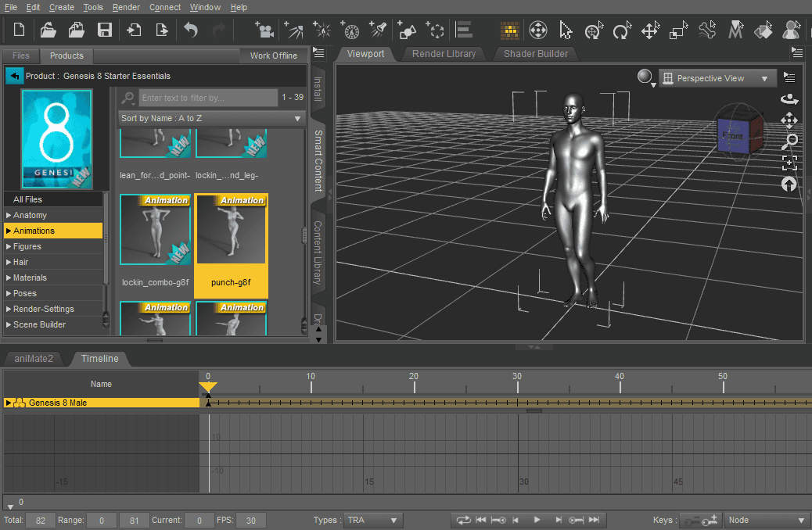Select the Node Selection tool

click(x=565, y=31)
